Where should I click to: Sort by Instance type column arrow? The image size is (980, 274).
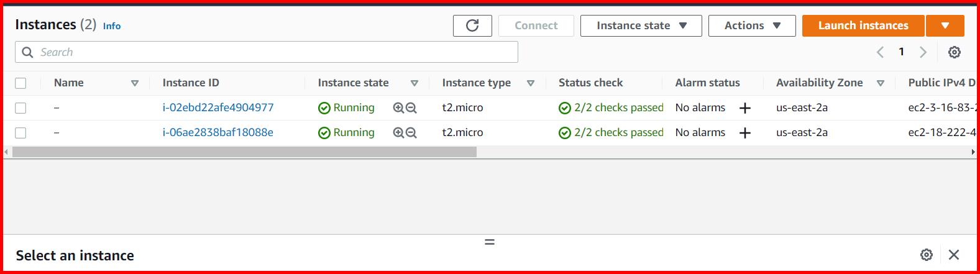click(x=531, y=83)
